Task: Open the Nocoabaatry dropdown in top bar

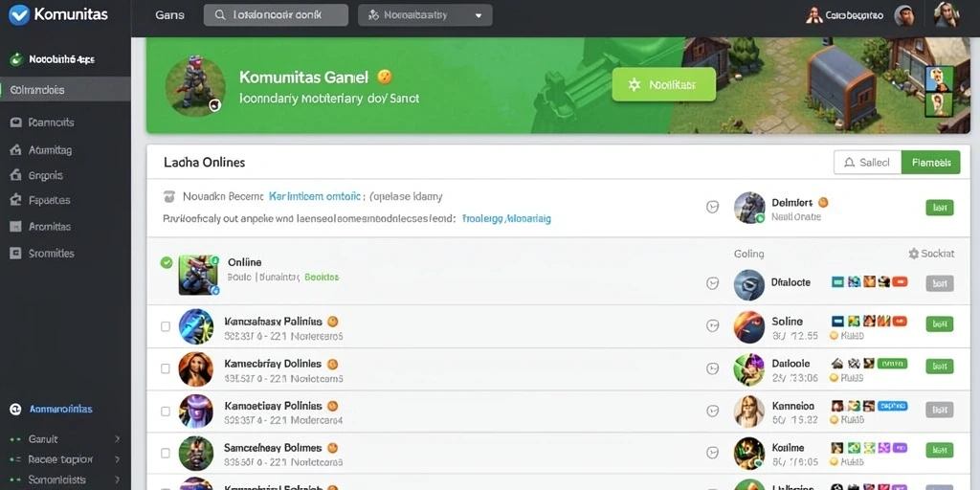Action: point(425,15)
